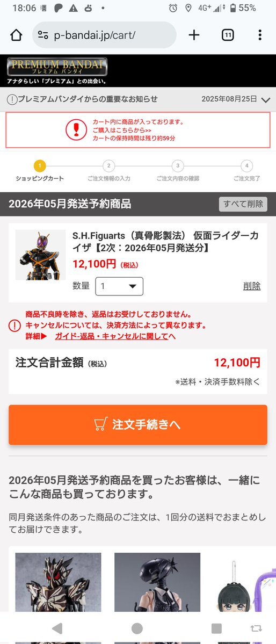Open the Kamen Rider Kaixa product thumbnail
Image resolution: width=276 pixels, height=644 pixels.
click(x=40, y=255)
